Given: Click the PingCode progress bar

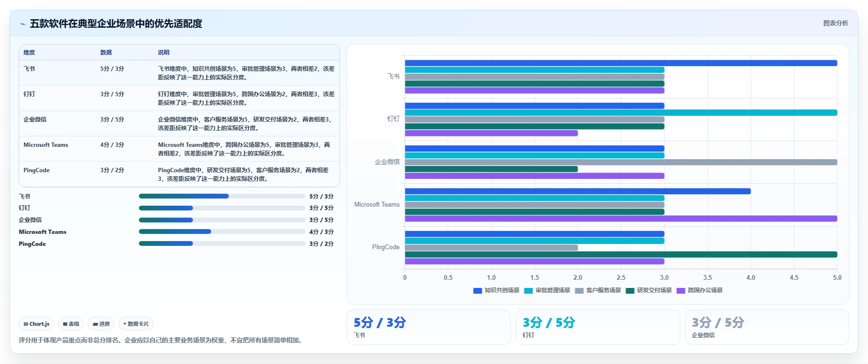Looking at the screenshot, I should tap(222, 243).
